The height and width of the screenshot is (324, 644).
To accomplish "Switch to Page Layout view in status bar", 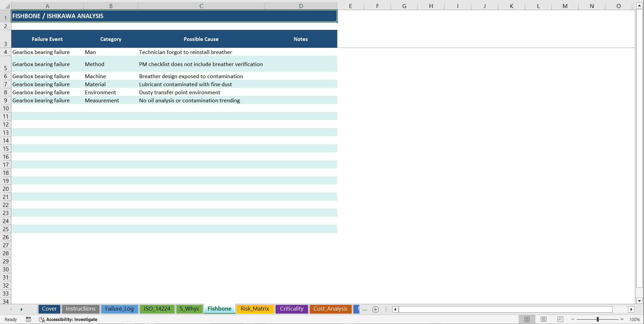I will [543, 319].
